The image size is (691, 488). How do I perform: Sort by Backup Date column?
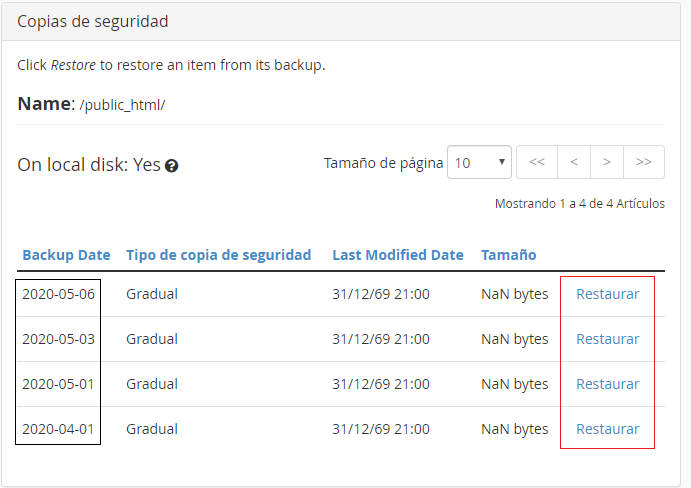tap(66, 255)
